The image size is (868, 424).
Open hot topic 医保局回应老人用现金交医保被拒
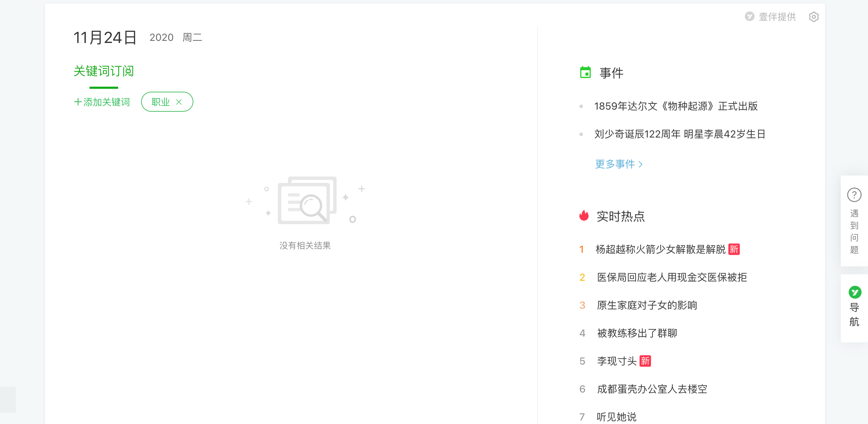tap(672, 277)
